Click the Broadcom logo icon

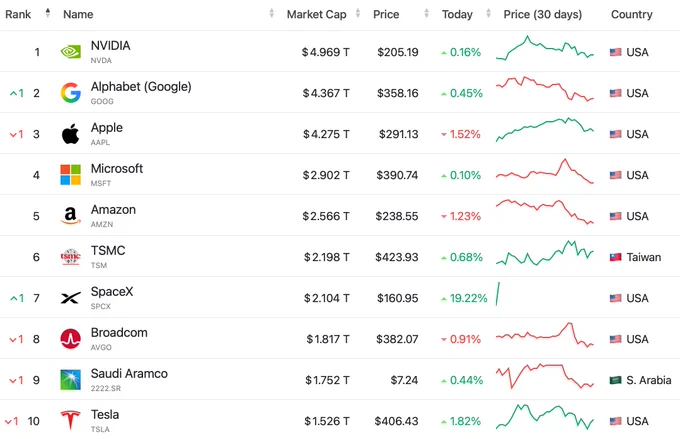70,339
